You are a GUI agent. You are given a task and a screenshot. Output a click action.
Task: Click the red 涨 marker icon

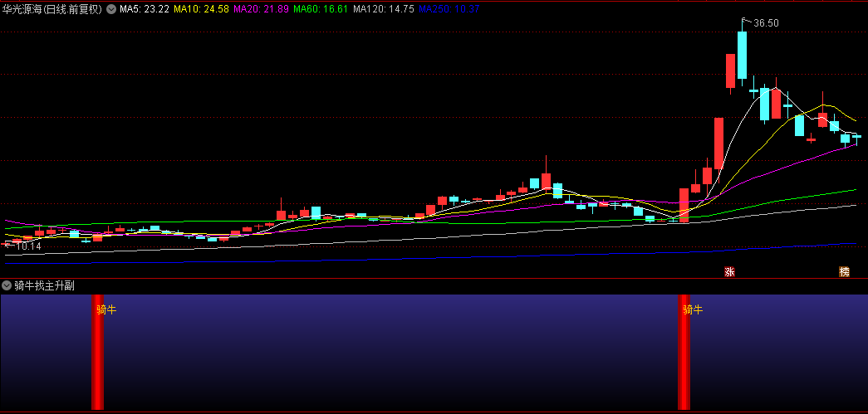coord(730,271)
